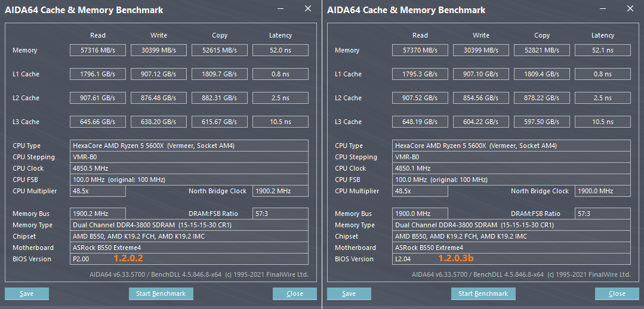This screenshot has height=309, width=644.
Task: Click the BIOS Version field showing P2.00
Action: point(189,259)
